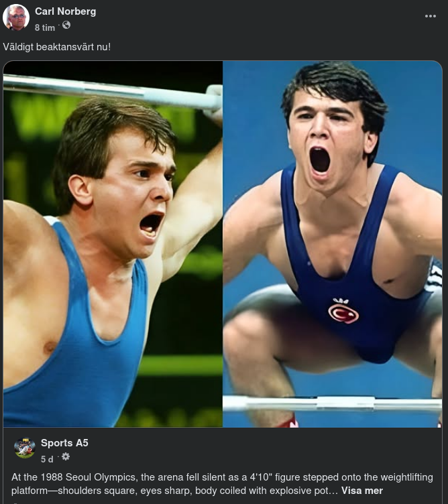Click the gear icon beside "5 d"

pos(66,457)
